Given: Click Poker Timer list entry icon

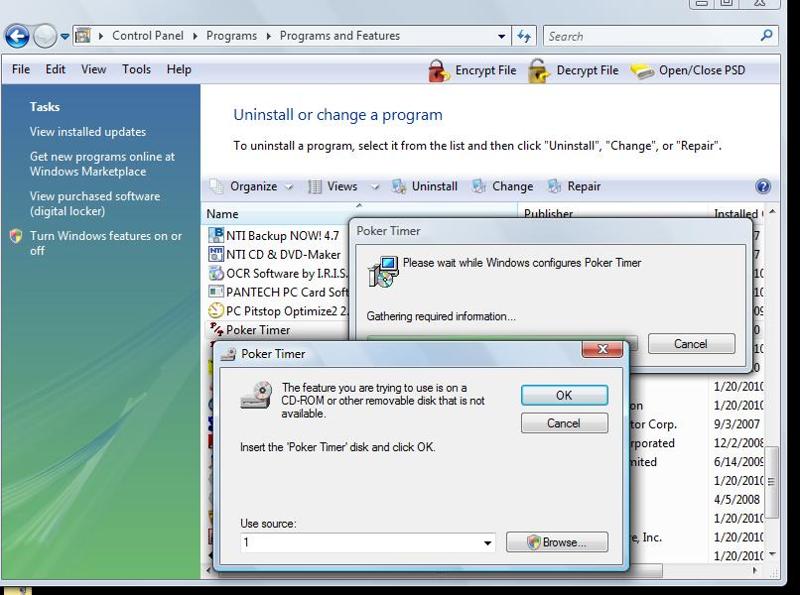Looking at the screenshot, I should pyautogui.click(x=216, y=329).
